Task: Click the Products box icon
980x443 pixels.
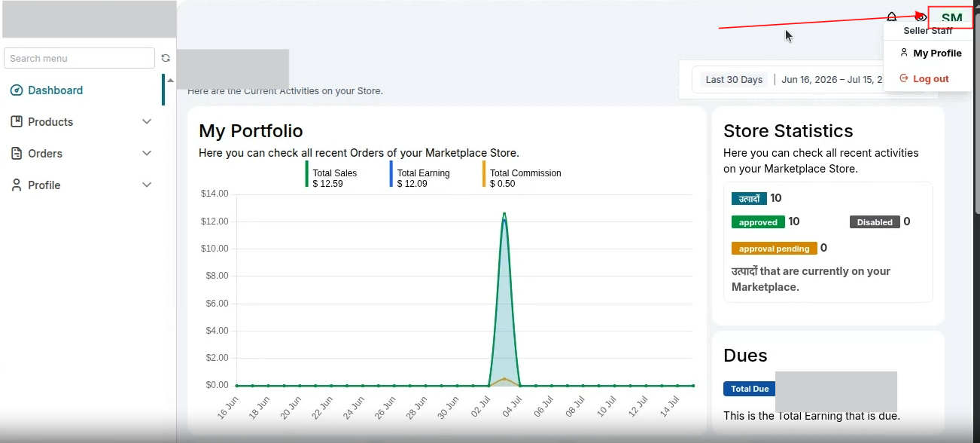Action: [x=17, y=121]
